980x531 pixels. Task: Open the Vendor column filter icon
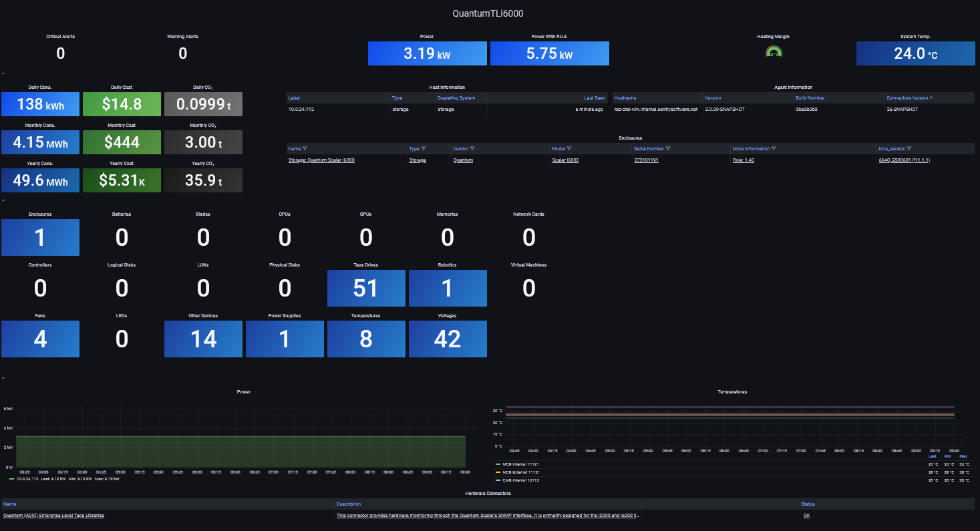(472, 149)
